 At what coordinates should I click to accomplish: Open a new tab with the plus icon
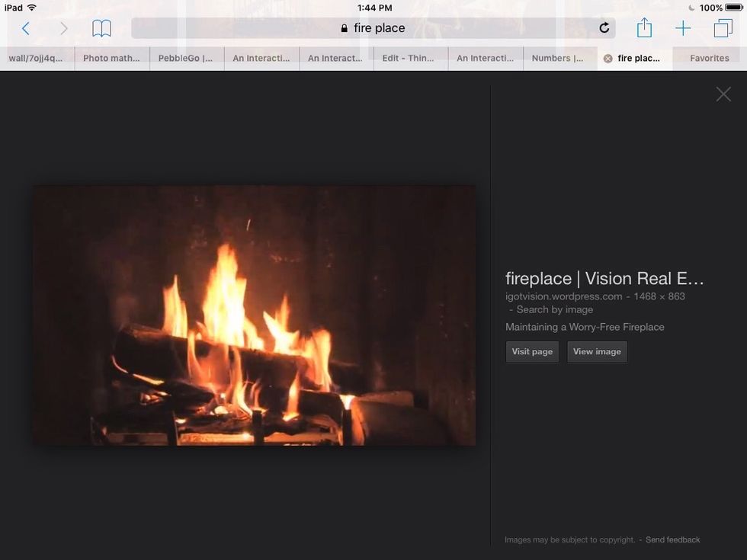click(x=683, y=28)
